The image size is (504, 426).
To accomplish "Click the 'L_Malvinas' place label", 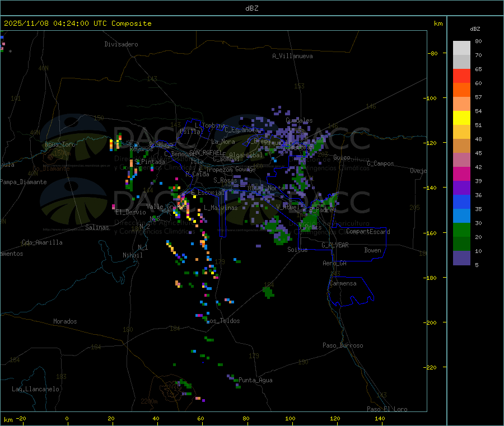I will coord(221,208).
